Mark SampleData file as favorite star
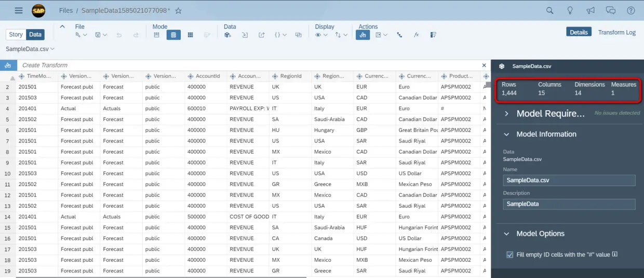The image size is (644, 278). 178,10
